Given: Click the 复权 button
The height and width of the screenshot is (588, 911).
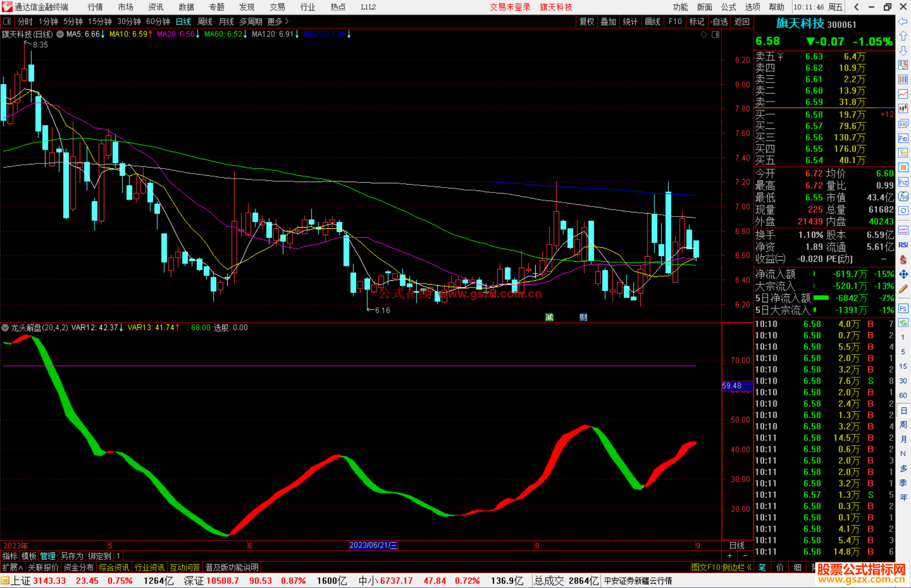Looking at the screenshot, I should tap(586, 21).
